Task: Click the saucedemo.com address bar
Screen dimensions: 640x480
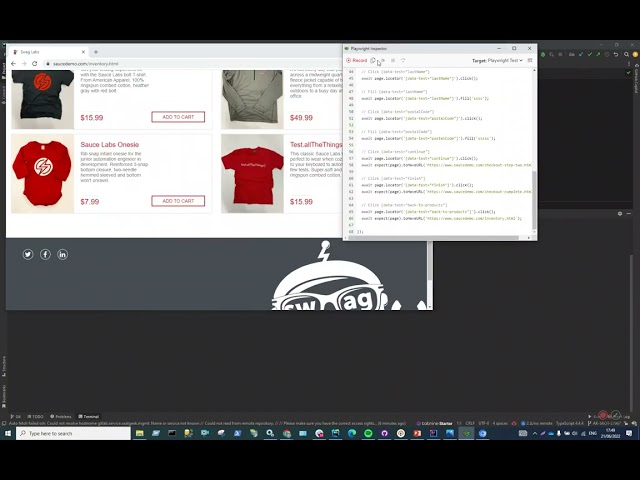Action: [192, 64]
